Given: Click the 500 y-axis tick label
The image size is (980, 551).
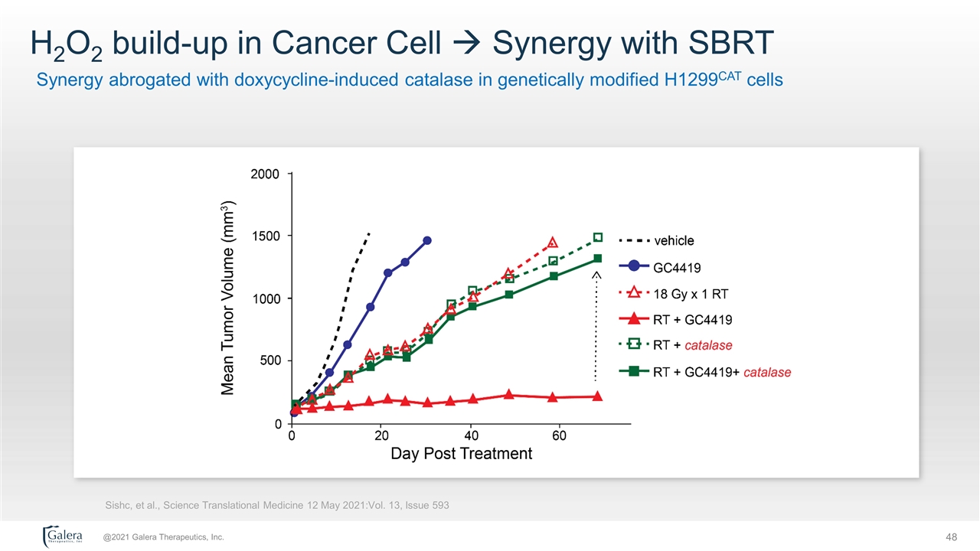Looking at the screenshot, I should 269,360.
